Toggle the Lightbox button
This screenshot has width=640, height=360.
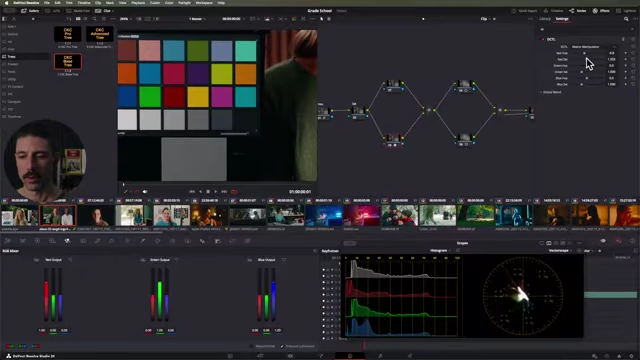point(627,11)
